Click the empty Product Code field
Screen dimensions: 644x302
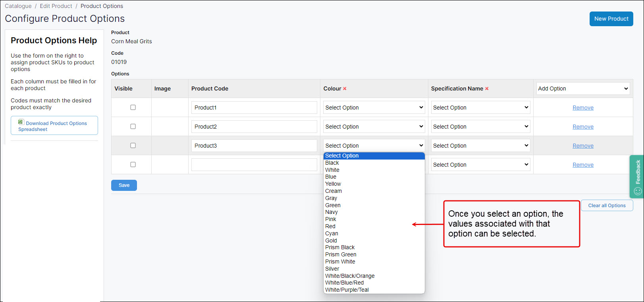coord(254,165)
